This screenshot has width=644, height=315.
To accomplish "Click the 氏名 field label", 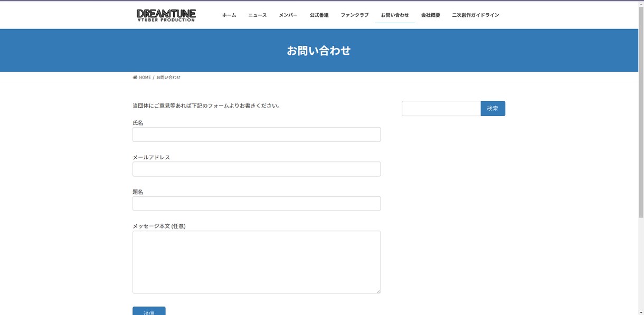I will (x=138, y=123).
